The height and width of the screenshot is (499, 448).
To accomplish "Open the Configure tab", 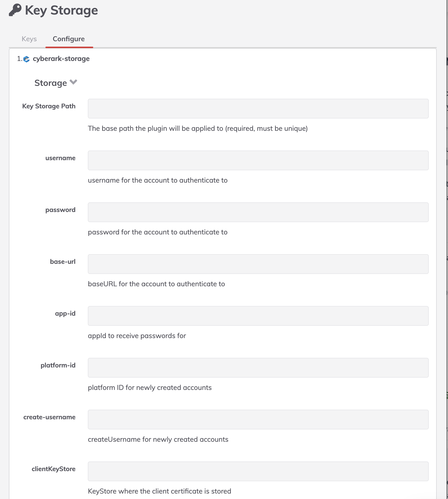I will click(69, 39).
